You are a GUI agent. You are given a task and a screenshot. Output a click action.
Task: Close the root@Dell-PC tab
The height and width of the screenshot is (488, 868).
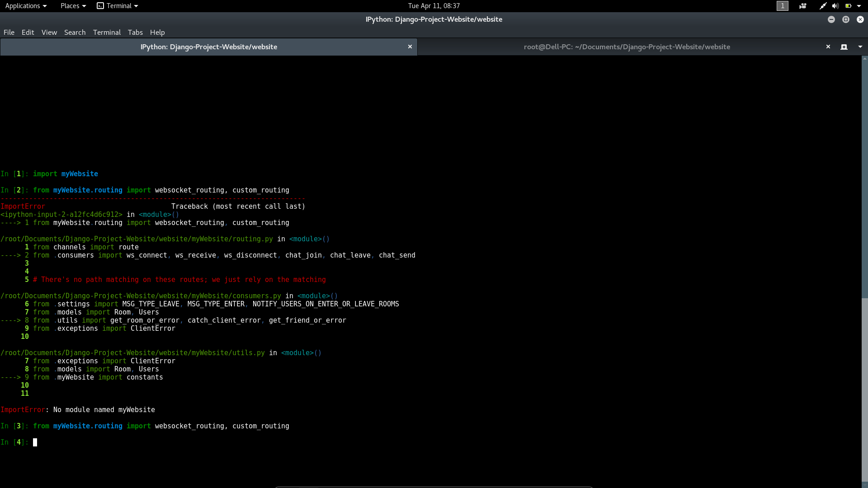tap(828, 47)
